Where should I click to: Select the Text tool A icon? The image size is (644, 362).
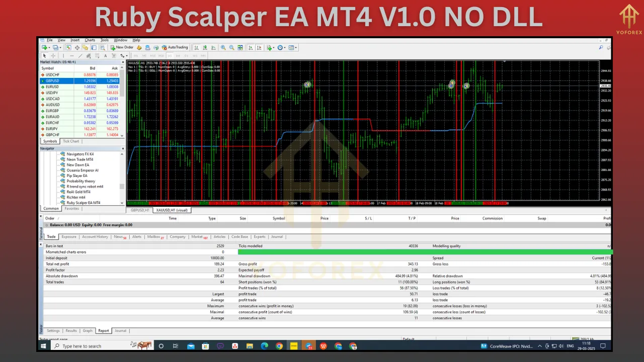[105, 56]
